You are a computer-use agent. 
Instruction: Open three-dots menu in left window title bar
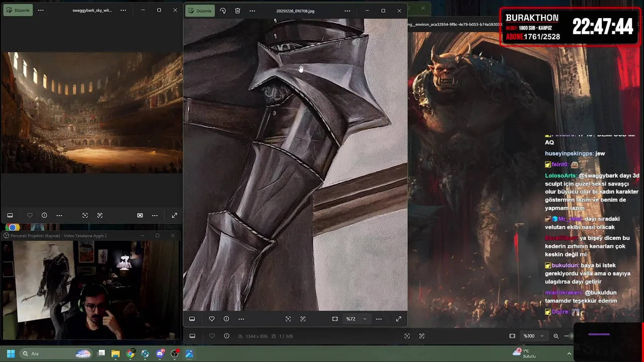pyautogui.click(x=41, y=10)
